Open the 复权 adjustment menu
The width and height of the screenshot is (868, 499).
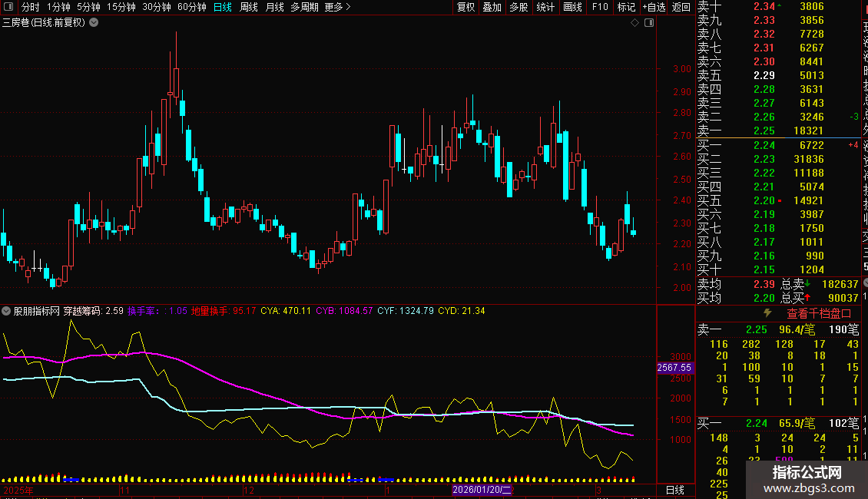tap(465, 7)
